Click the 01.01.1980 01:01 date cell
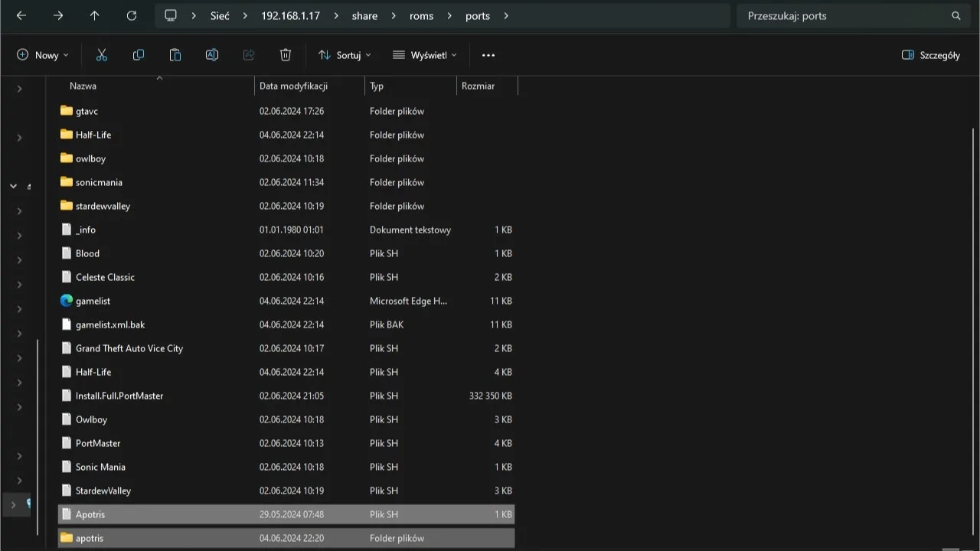Image resolution: width=980 pixels, height=551 pixels. [x=292, y=230]
